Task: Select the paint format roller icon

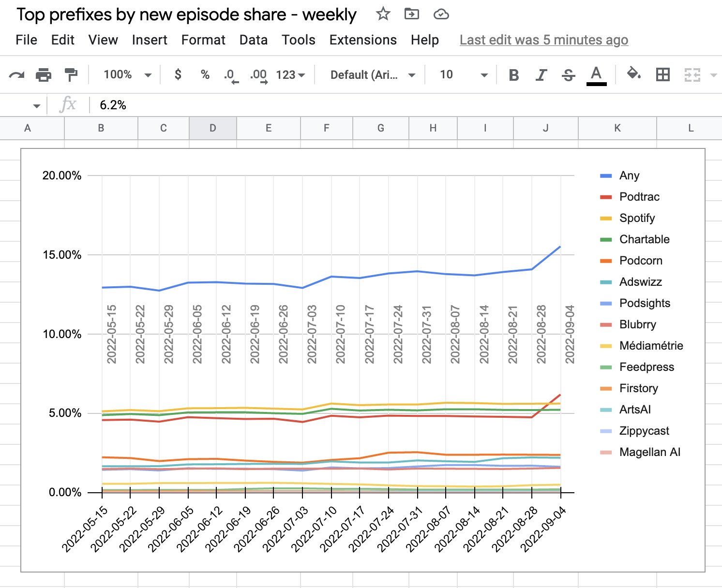Action: tap(71, 75)
